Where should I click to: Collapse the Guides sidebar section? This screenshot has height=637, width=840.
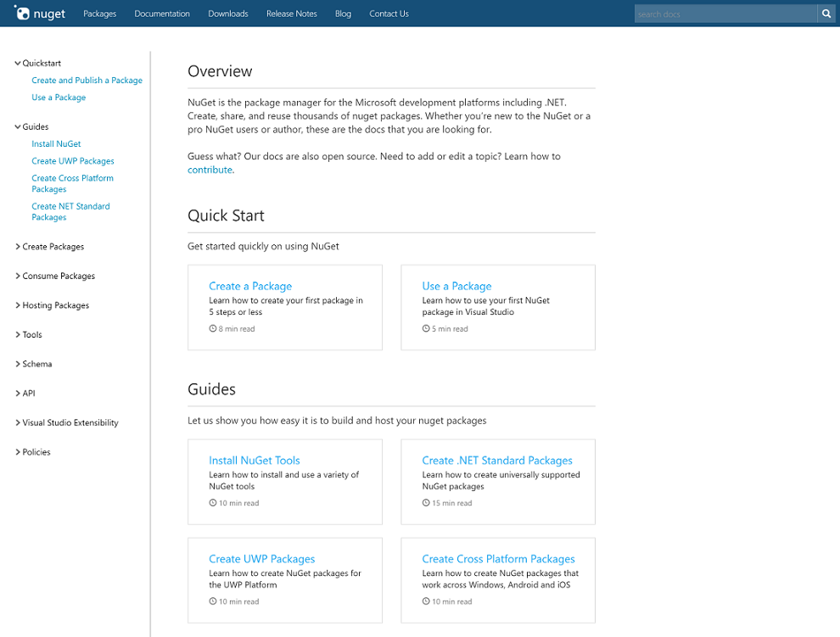(x=18, y=127)
